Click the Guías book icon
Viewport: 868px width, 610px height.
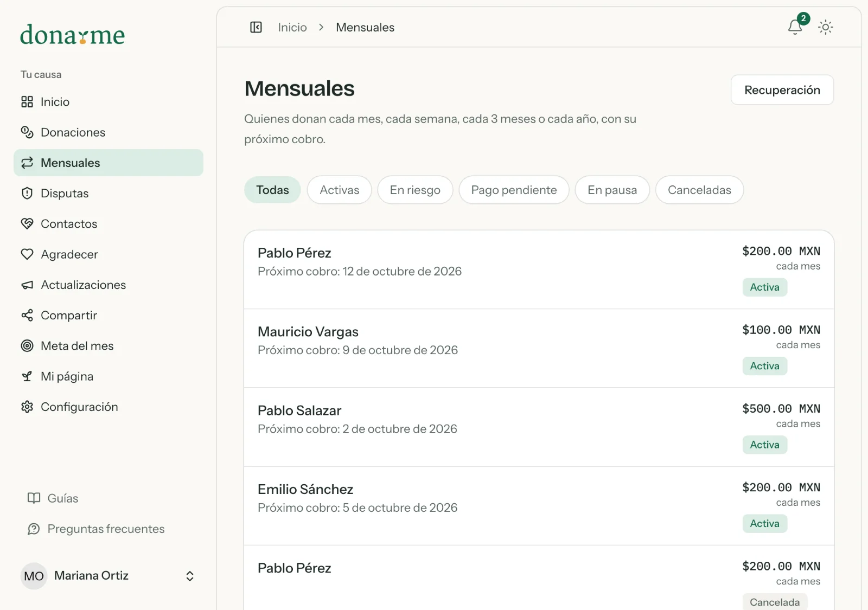tap(34, 498)
